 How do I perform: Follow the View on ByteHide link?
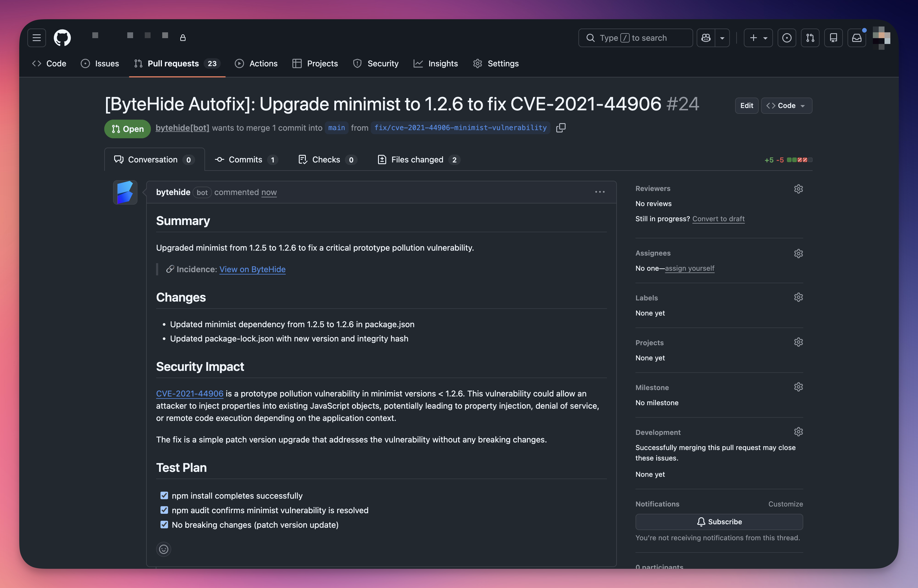tap(252, 269)
